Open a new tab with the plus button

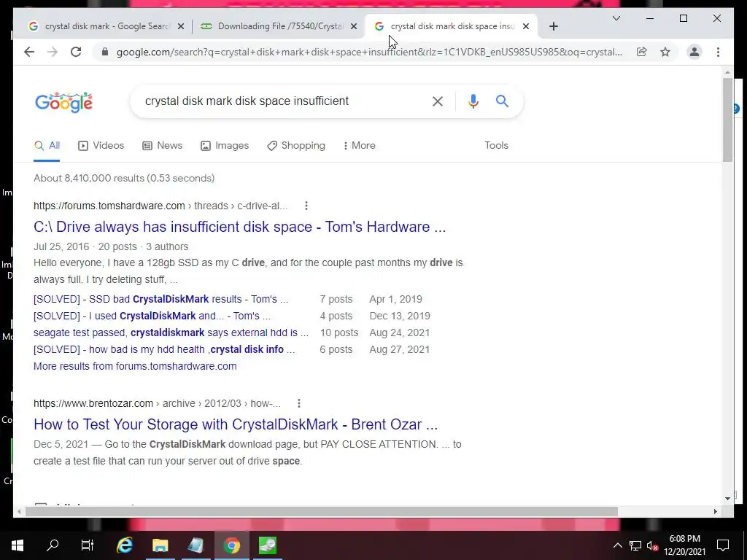click(x=553, y=26)
